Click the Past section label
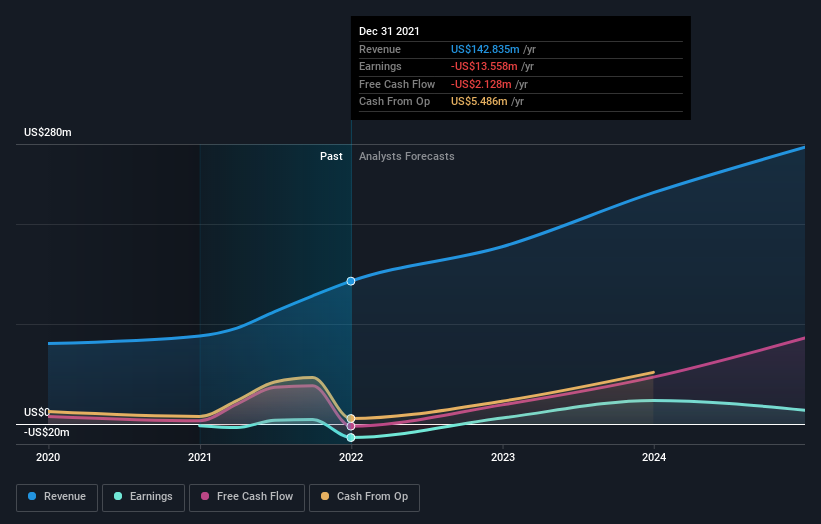Viewport: 821px width, 524px height. (331, 157)
